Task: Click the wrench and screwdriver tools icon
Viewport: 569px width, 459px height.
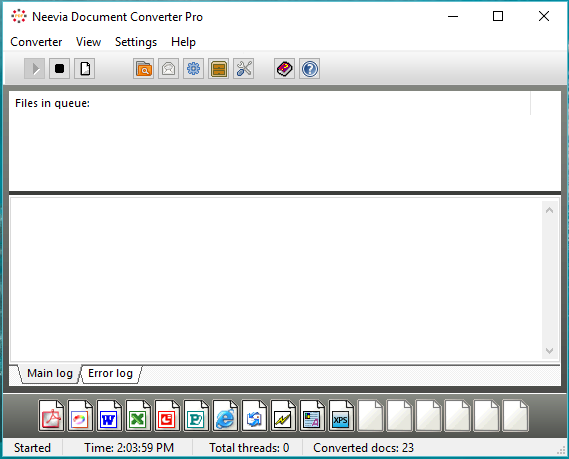Action: [244, 69]
